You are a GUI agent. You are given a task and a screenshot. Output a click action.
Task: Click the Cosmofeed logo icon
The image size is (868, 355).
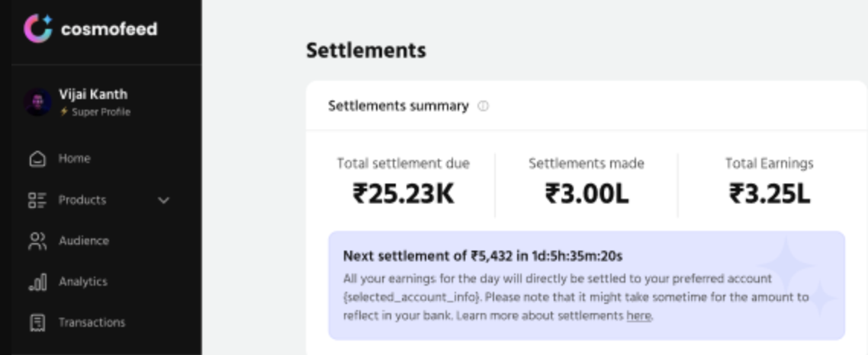(x=37, y=28)
